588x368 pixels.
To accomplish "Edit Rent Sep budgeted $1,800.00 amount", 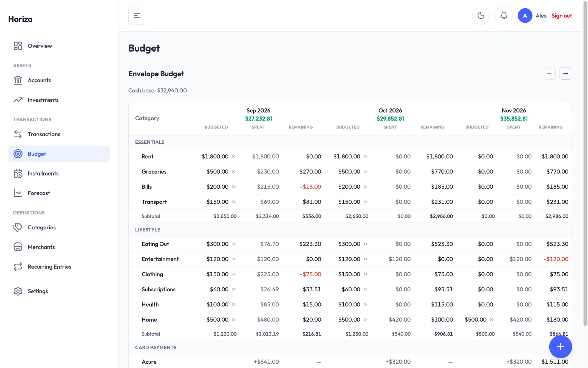I will (x=215, y=157).
